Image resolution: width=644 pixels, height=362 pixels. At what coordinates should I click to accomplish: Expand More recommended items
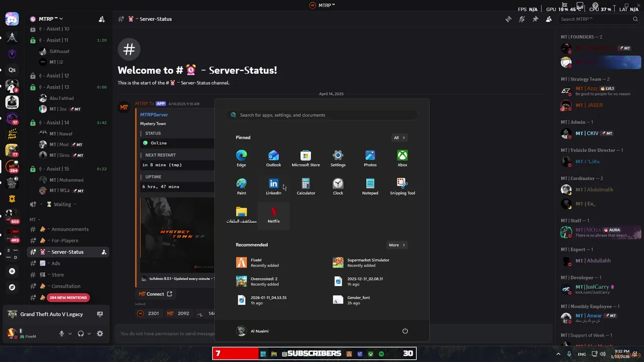click(397, 245)
